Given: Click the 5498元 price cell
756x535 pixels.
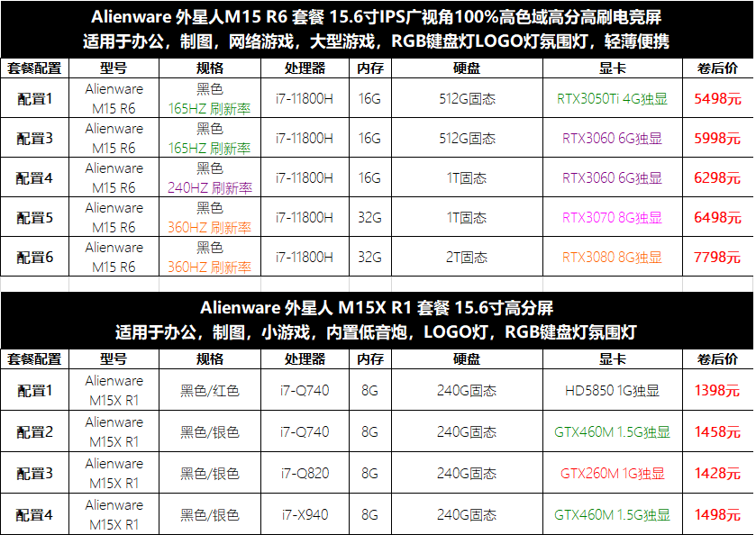Looking at the screenshot, I should tap(717, 99).
